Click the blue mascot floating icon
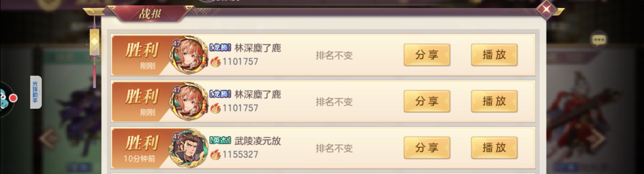Image resolution: width=644 pixels, height=174 pixels. point(3,99)
